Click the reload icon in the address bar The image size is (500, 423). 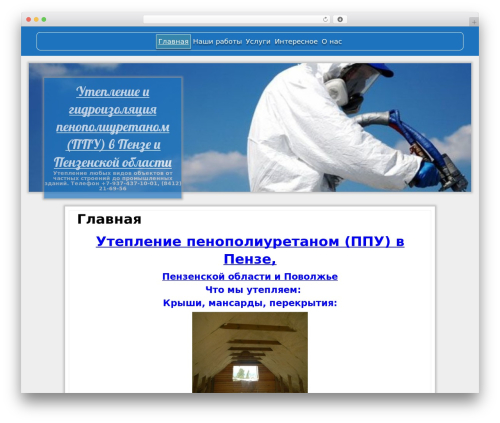click(325, 20)
